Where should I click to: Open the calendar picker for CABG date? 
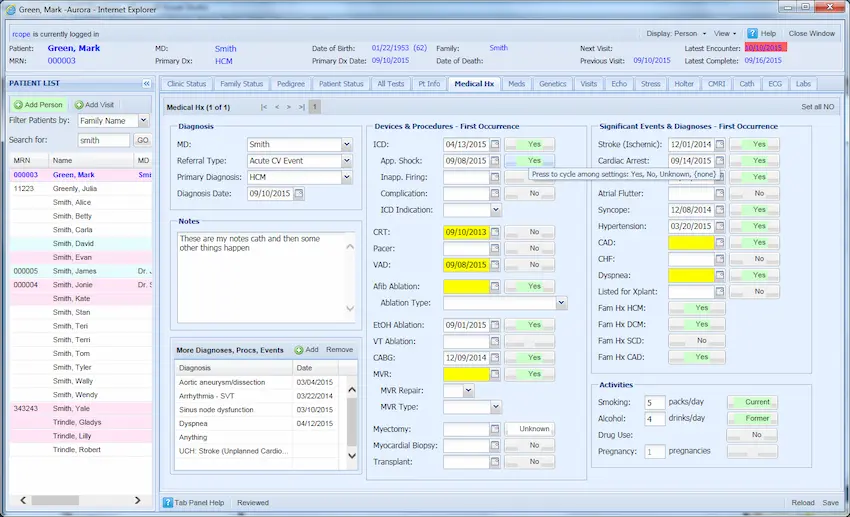[x=495, y=358]
